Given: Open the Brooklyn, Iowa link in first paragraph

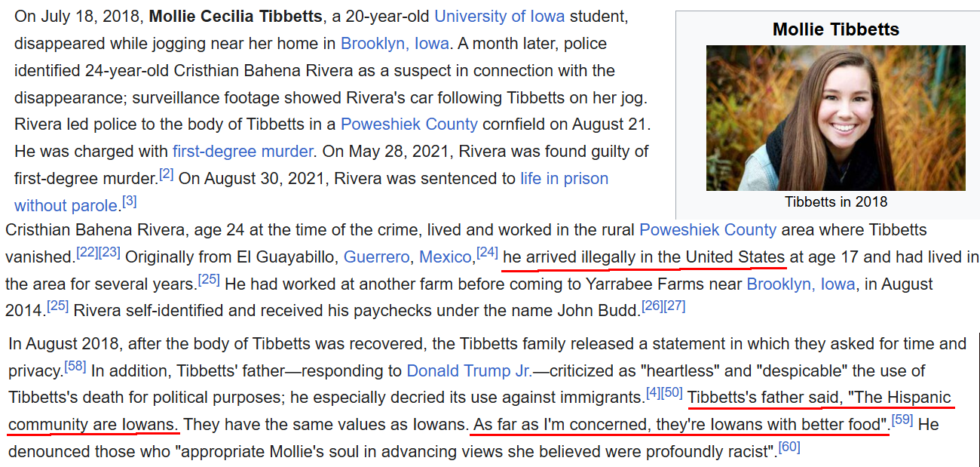Looking at the screenshot, I should (395, 43).
